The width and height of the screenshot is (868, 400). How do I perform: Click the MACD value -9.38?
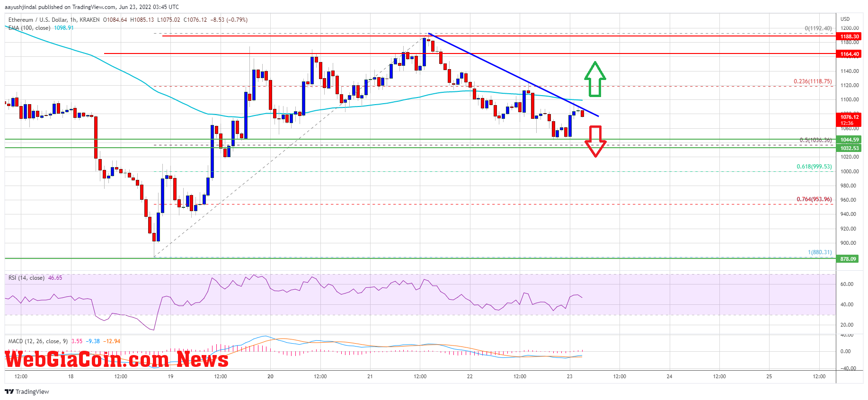click(x=93, y=341)
